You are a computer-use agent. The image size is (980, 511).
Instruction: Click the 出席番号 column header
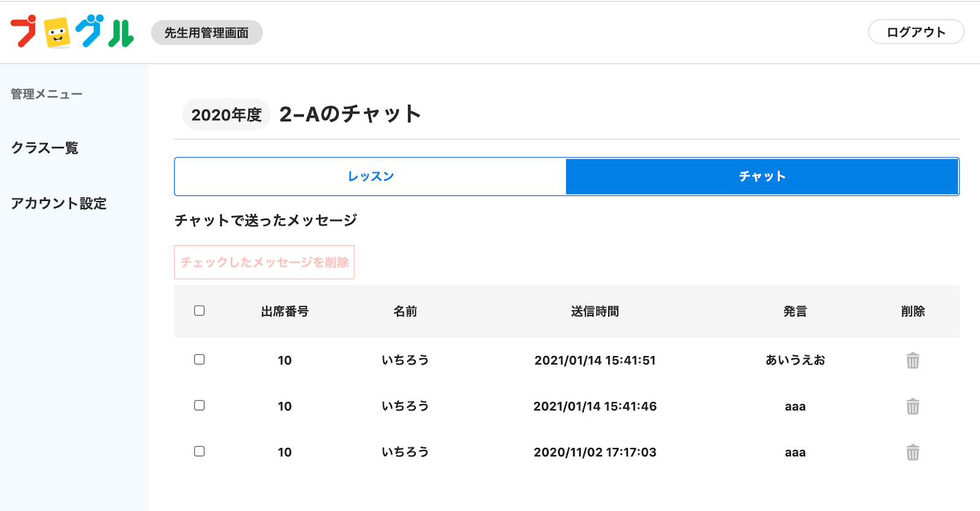coord(285,311)
